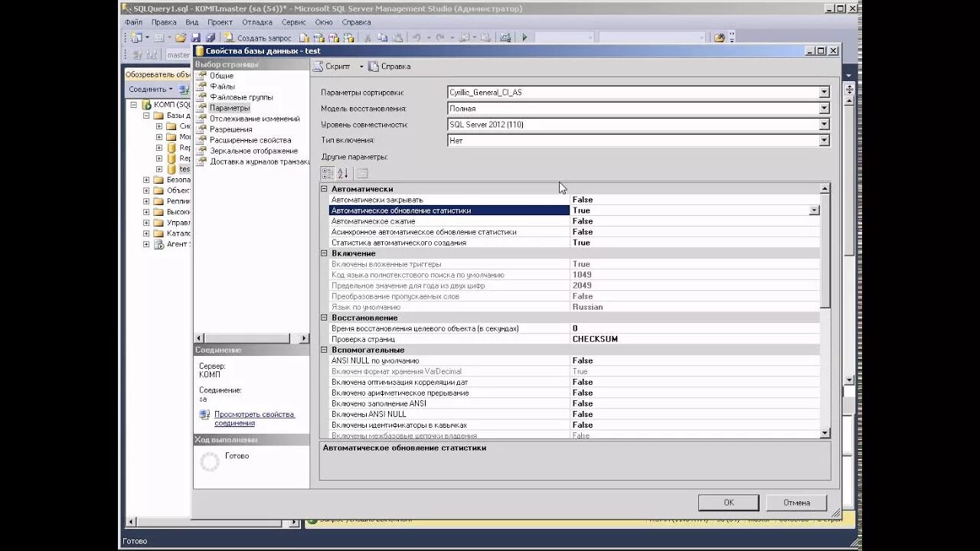Viewport: 980px width, 551px height.
Task: Click the Save All icon in main toolbar
Action: tap(209, 37)
